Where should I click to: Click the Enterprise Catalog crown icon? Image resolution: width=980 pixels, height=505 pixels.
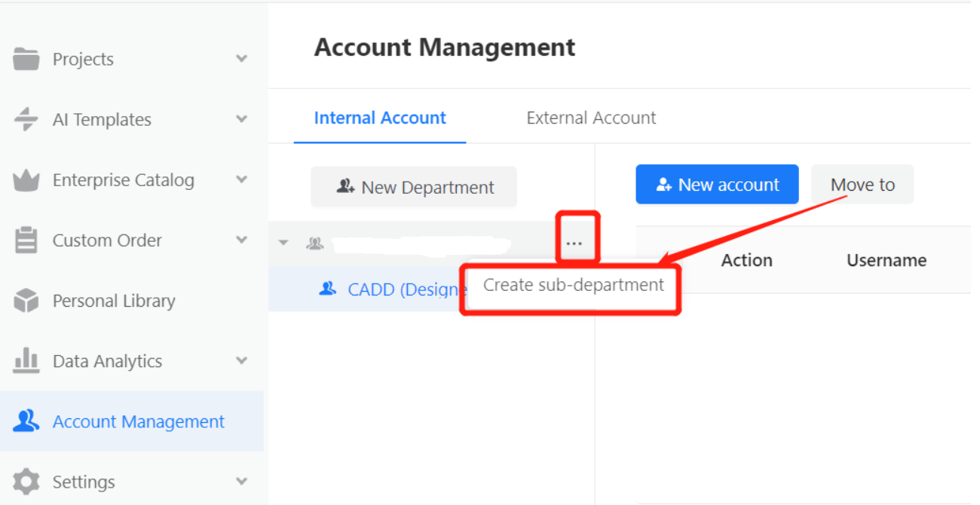tap(26, 180)
